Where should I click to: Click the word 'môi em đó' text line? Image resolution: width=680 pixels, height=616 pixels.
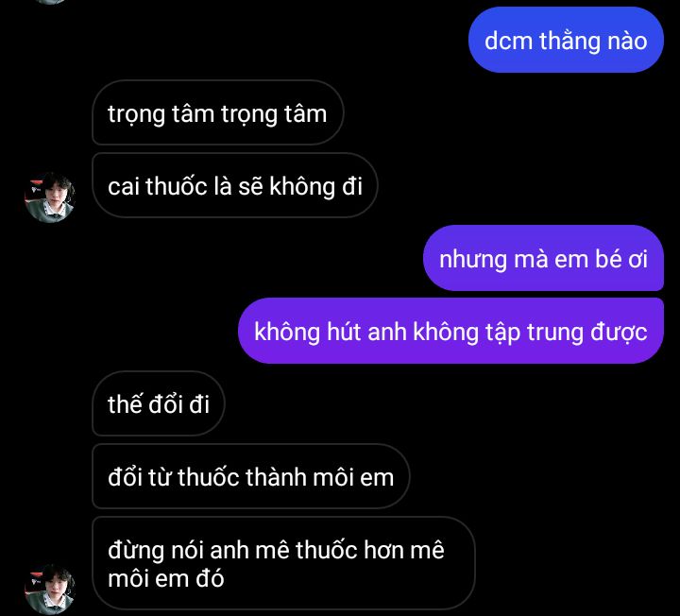166,579
